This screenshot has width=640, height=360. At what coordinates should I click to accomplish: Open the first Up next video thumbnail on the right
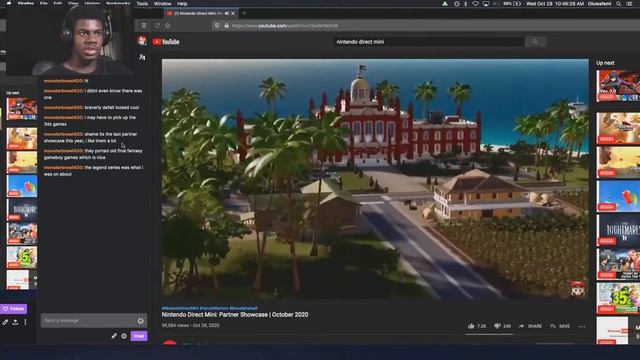[x=618, y=85]
